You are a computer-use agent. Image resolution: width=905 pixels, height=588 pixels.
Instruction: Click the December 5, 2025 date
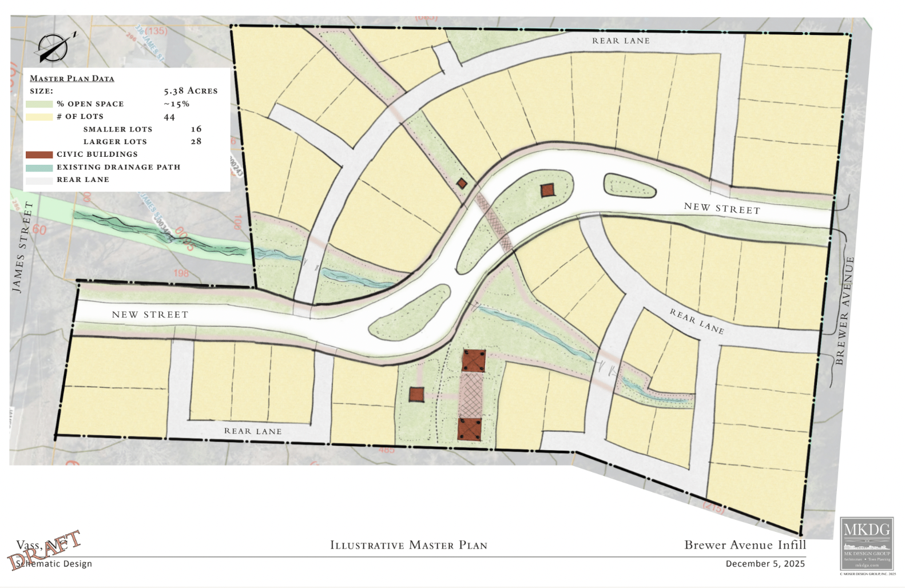click(765, 563)
